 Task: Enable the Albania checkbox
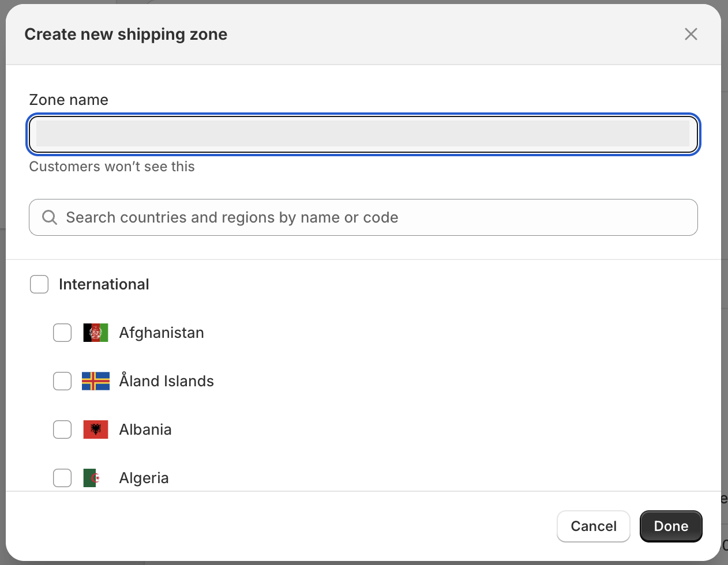[62, 430]
